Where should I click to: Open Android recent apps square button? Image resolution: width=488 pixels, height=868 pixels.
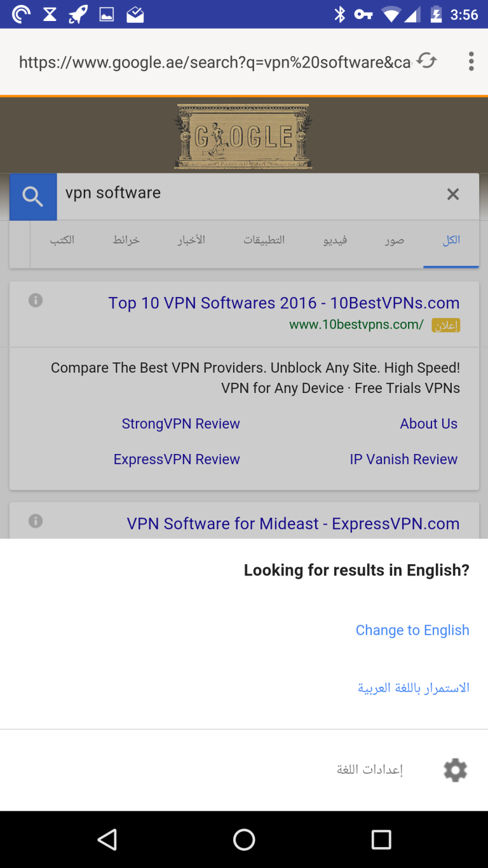point(381,839)
